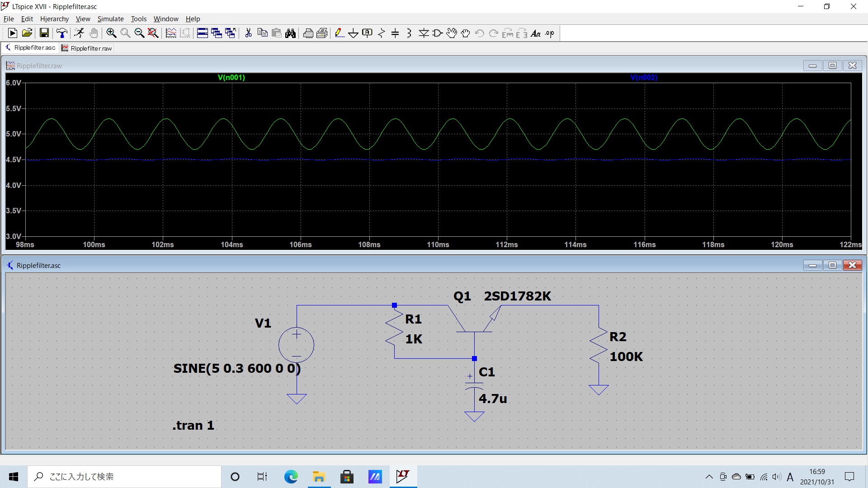Maximize the Ripplefilter.raw plot window
Screen dimensions: 868x488
(x=832, y=66)
